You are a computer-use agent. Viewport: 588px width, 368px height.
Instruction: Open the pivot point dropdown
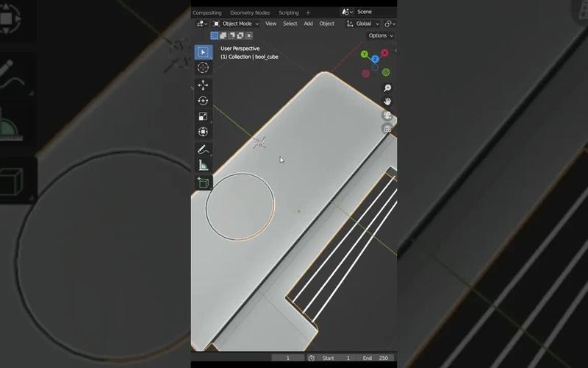click(390, 24)
